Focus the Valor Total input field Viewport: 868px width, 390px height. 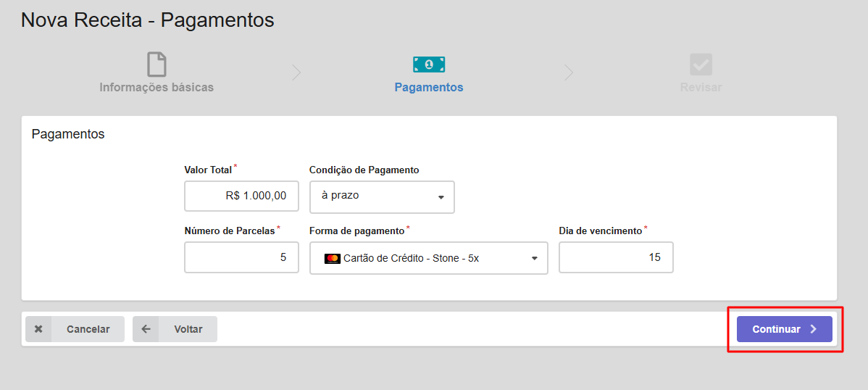coord(241,196)
